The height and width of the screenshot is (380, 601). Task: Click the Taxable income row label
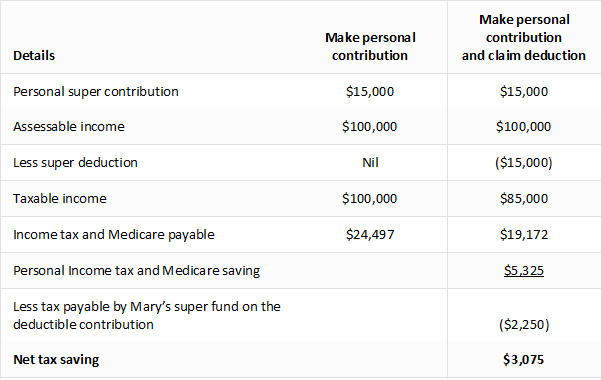point(60,199)
